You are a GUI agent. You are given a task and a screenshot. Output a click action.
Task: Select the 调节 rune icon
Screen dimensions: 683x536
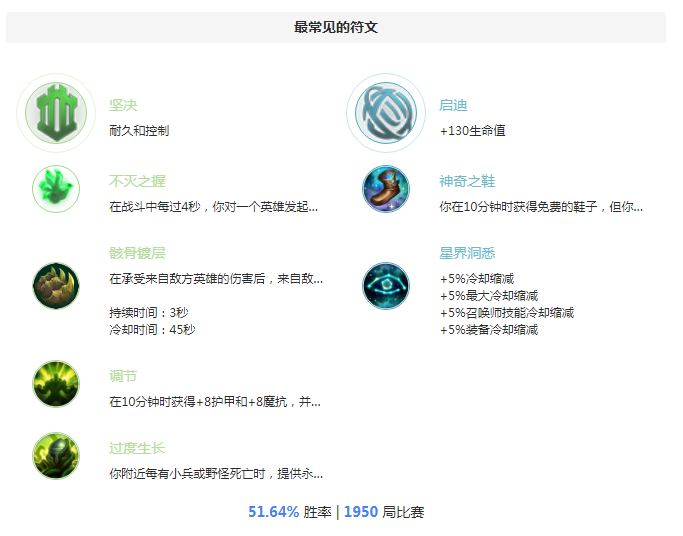click(x=56, y=384)
